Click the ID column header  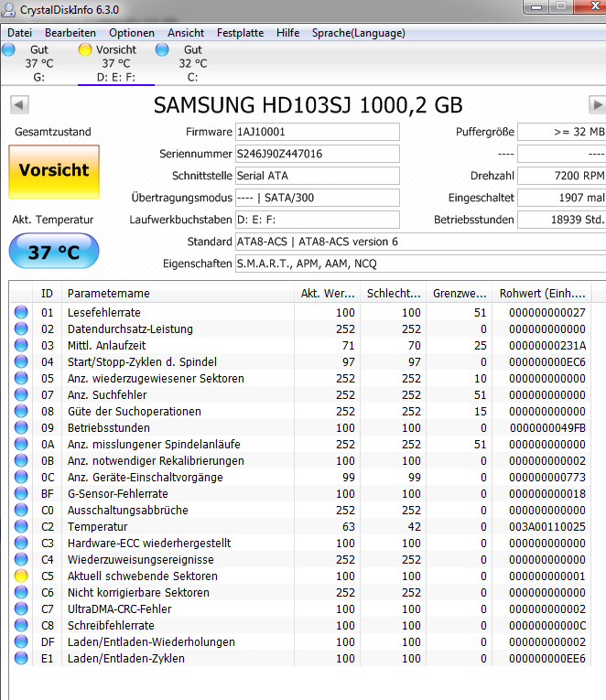pos(47,294)
